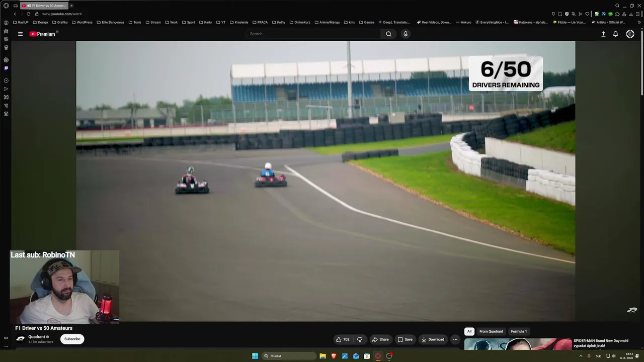
Task: Add page to favorites heart icon
Action: pos(587,14)
